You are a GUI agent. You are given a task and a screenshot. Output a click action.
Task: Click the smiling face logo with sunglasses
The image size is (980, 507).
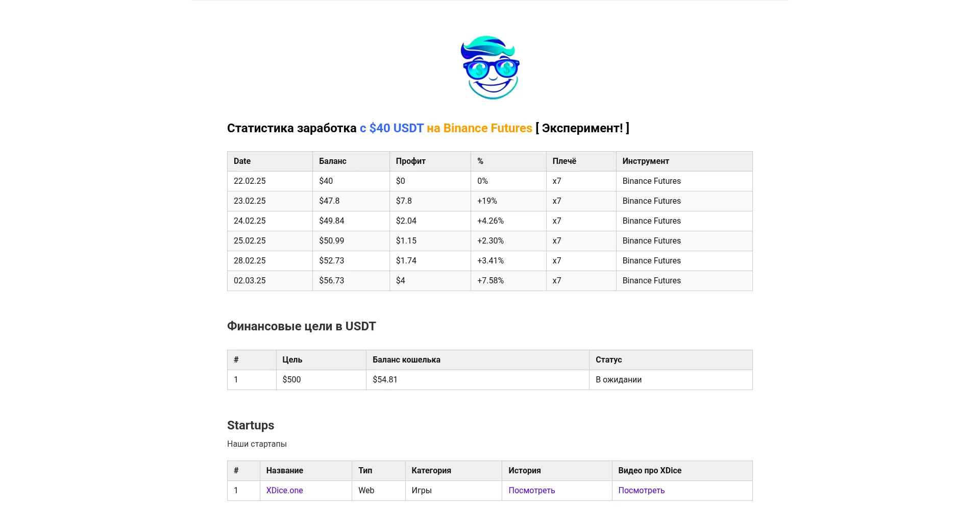click(x=490, y=67)
